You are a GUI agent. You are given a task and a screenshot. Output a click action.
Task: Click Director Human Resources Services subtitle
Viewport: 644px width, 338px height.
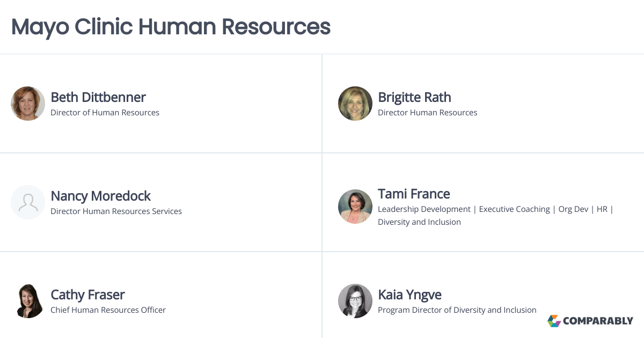pos(116,211)
